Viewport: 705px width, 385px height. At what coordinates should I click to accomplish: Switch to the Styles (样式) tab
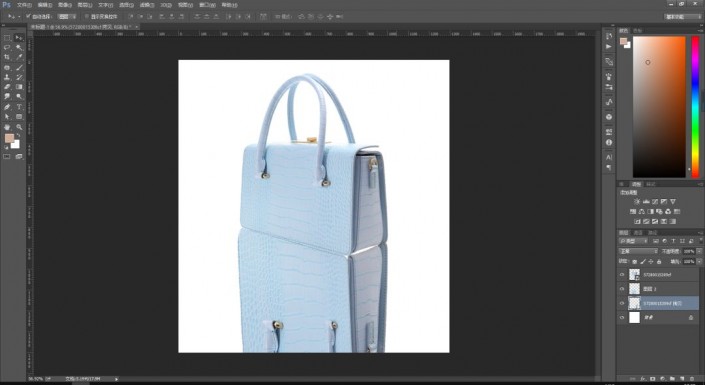pos(651,184)
